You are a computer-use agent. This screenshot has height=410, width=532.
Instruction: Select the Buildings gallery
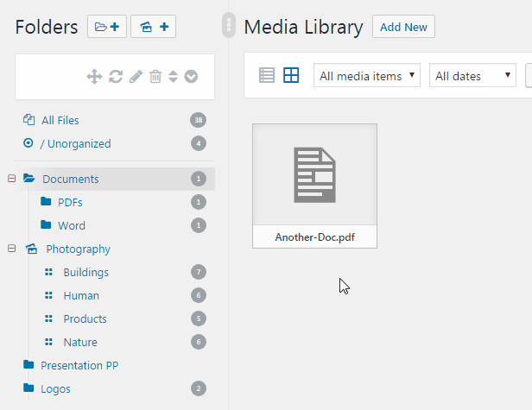coord(86,272)
